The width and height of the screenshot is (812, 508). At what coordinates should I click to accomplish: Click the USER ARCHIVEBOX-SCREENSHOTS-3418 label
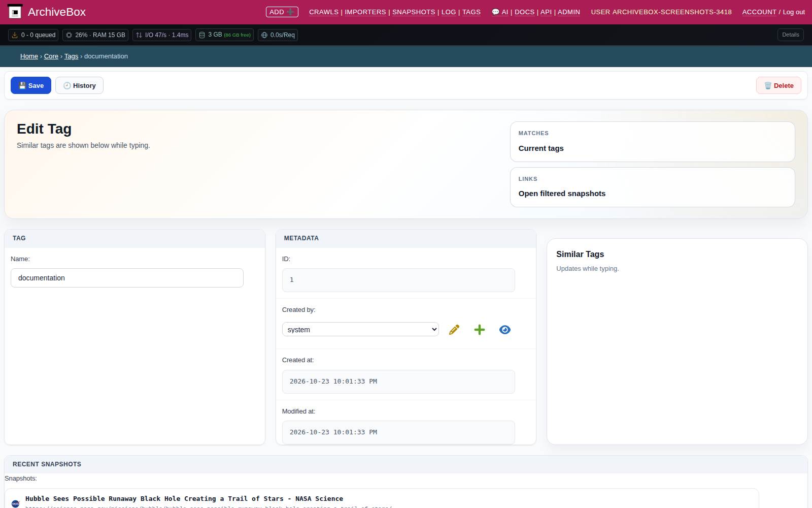661,12
